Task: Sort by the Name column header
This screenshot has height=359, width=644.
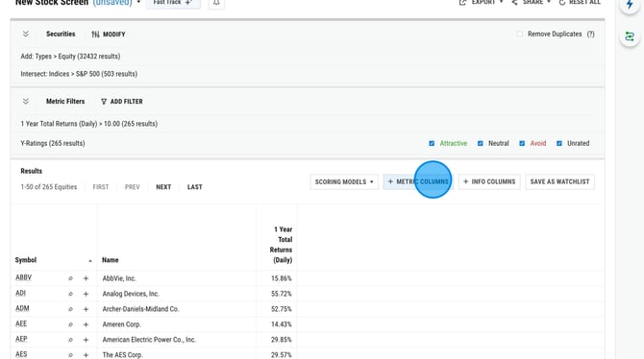Action: pyautogui.click(x=111, y=260)
